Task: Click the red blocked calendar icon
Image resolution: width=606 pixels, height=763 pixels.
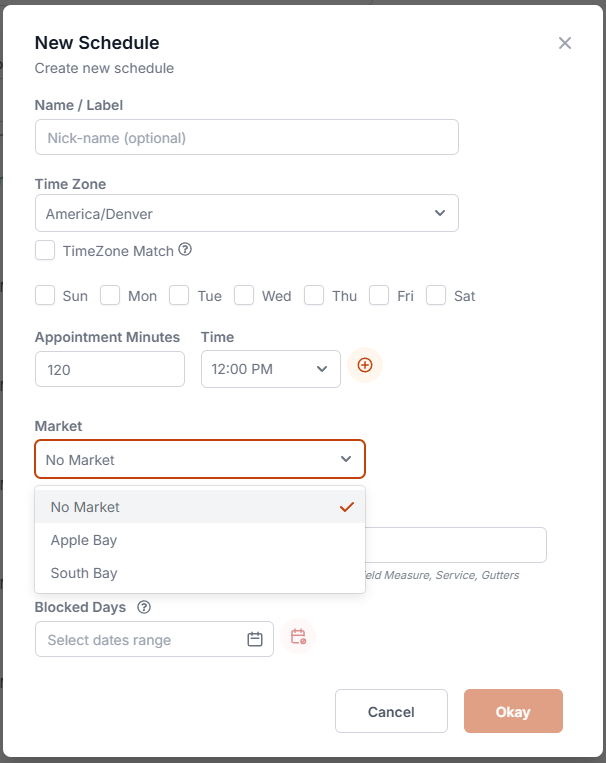Action: (x=298, y=637)
